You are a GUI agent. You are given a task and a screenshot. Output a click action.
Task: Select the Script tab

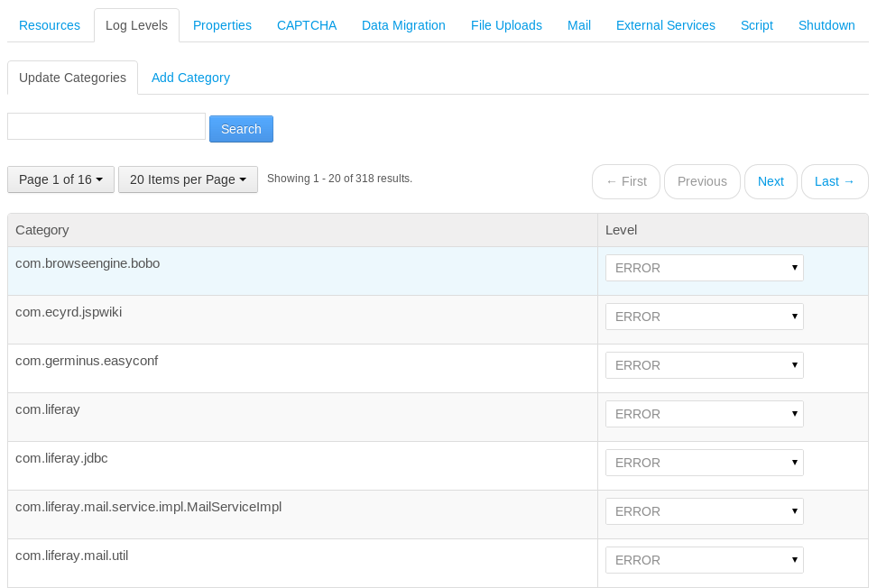click(757, 26)
